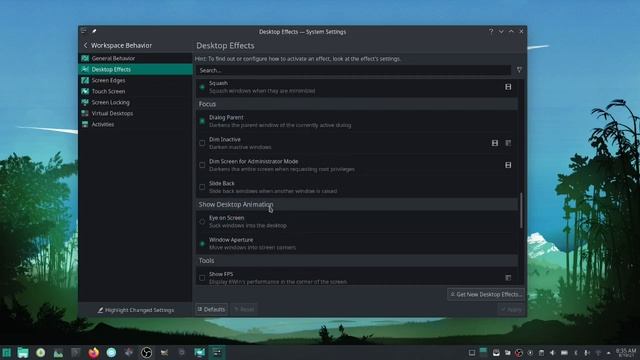Click the Virtual Desktops sidebar icon
This screenshot has width=640, height=360.
coord(85,113)
